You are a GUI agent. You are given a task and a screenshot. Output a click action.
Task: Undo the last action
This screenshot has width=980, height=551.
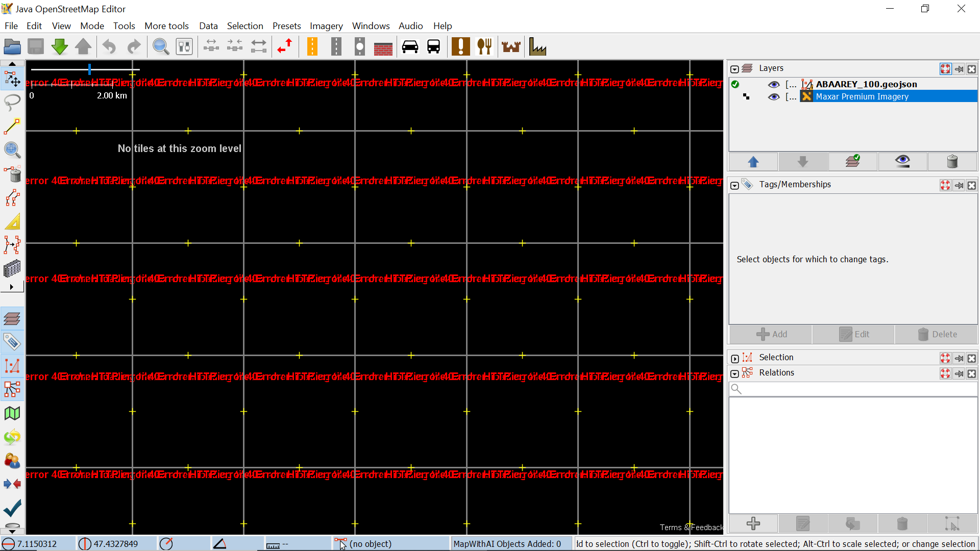109,47
